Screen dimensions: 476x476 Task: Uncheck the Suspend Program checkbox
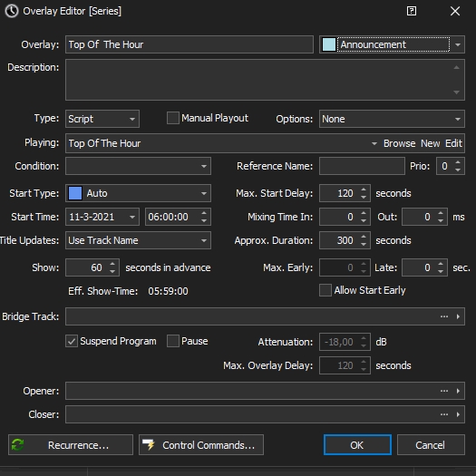(x=72, y=341)
